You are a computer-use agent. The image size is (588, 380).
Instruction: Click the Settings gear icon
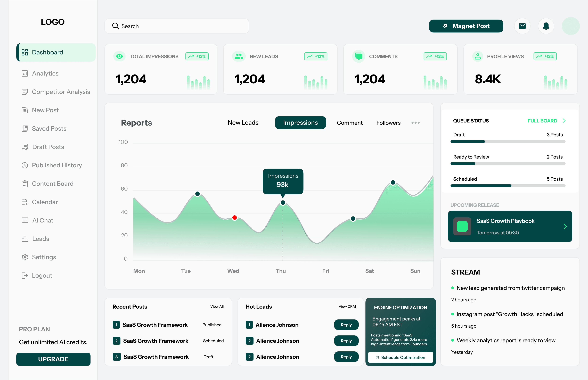[x=25, y=257]
